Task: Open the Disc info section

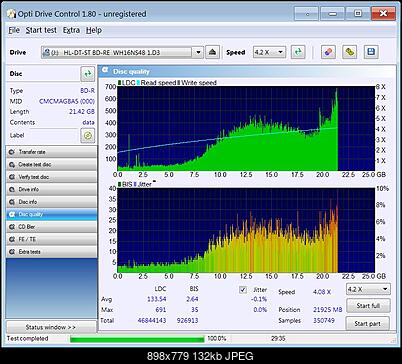Action: [52, 202]
